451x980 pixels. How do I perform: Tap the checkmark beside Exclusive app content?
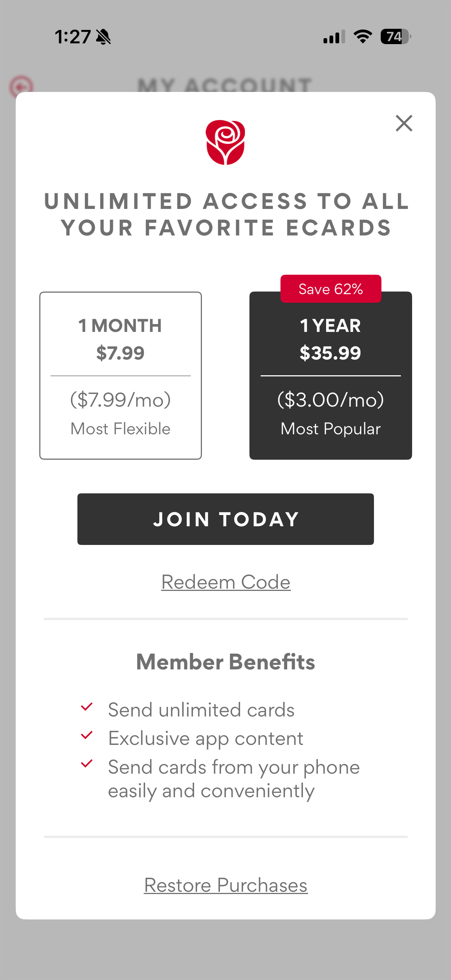coord(87,735)
